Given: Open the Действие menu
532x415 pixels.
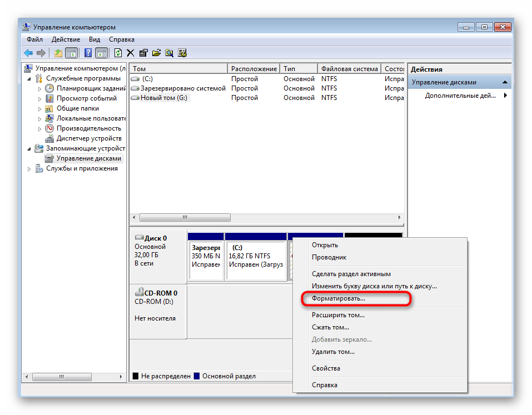Looking at the screenshot, I should click(x=66, y=39).
